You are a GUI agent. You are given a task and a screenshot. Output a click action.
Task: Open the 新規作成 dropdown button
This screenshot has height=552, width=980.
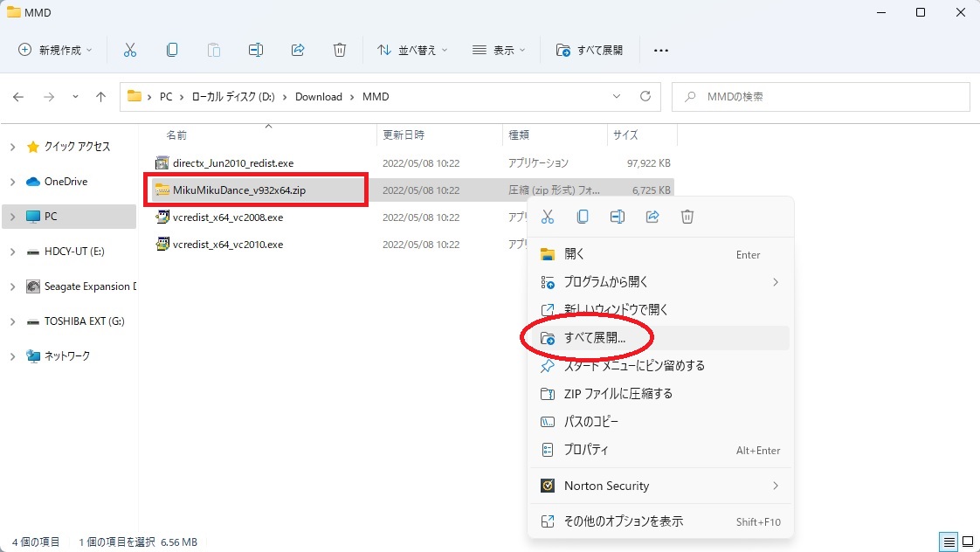55,50
